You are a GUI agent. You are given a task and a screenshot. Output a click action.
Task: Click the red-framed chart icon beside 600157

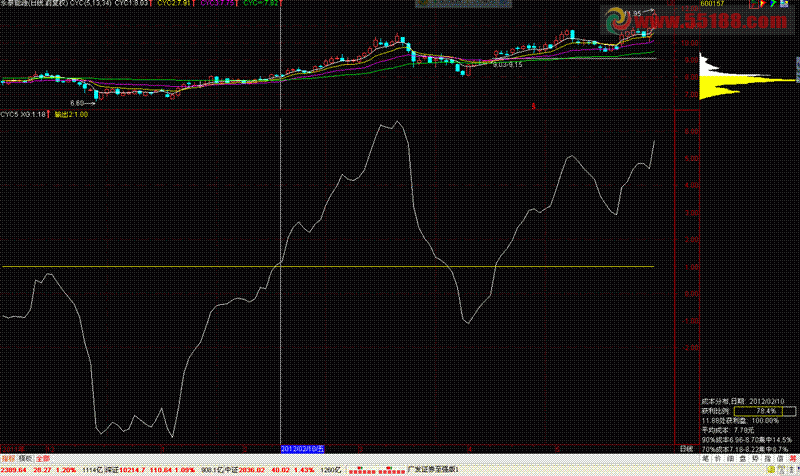(x=754, y=4)
